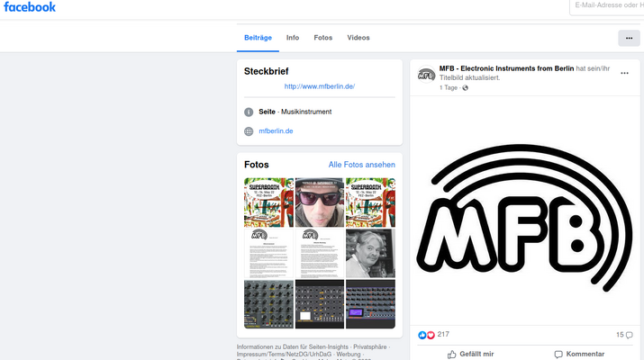Open black-and-white portrait photo
The image size is (644, 360).
[370, 253]
